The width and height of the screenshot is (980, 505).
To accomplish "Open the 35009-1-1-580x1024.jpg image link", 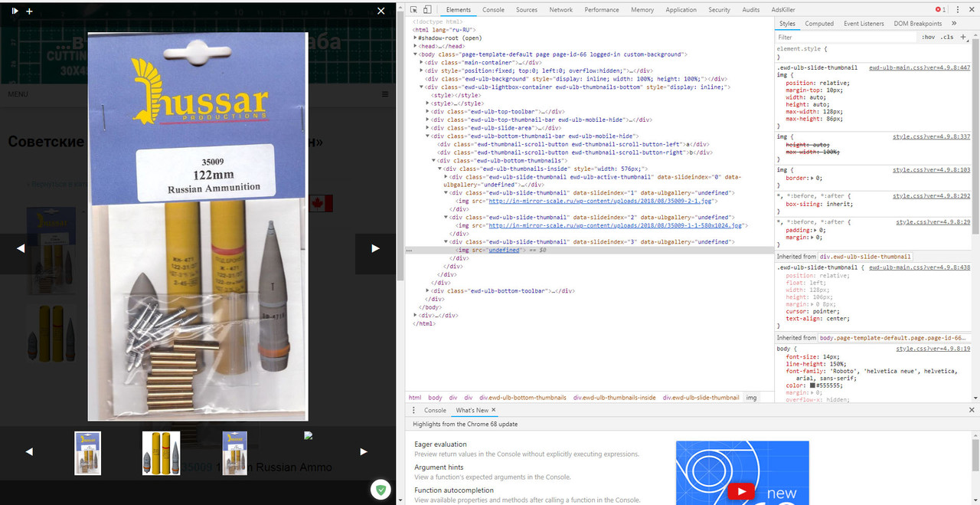I will 615,225.
